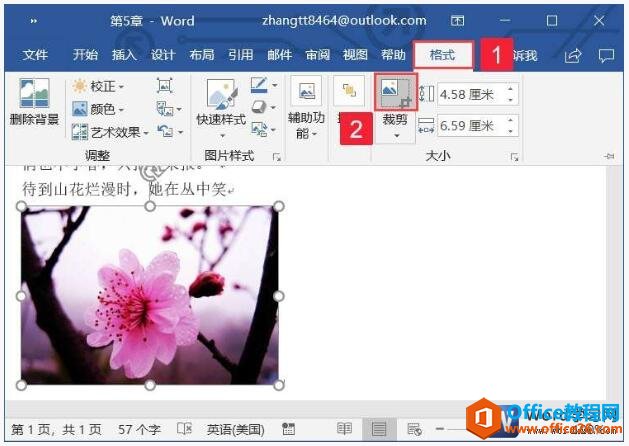This screenshot has width=629, height=446.
Task: Pin the ribbon with the pin icon
Action: [609, 156]
